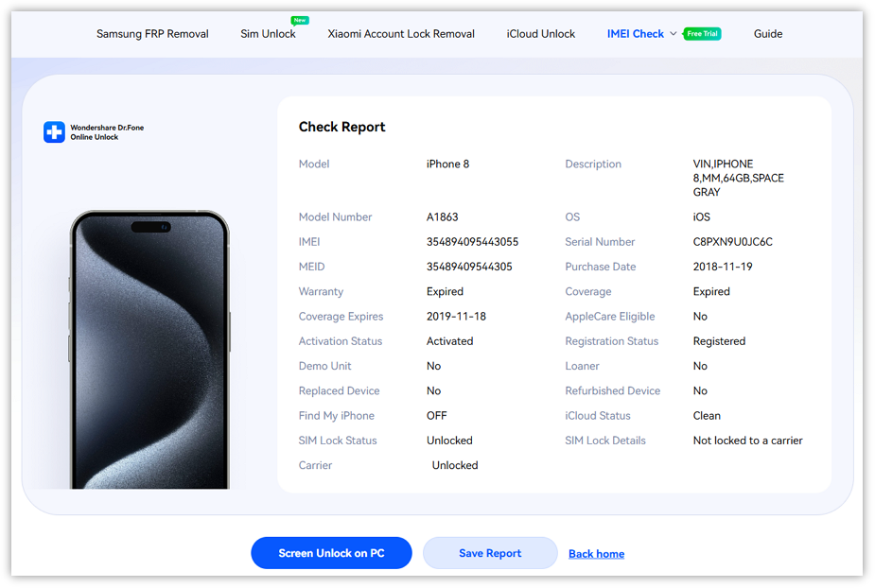Click the SIM Lock Status value Unlocked
Screen dimensions: 875x588
449,441
